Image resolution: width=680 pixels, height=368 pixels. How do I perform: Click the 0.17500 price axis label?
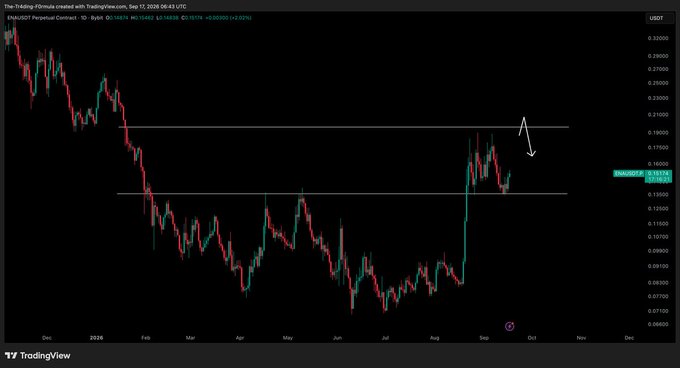pos(658,147)
